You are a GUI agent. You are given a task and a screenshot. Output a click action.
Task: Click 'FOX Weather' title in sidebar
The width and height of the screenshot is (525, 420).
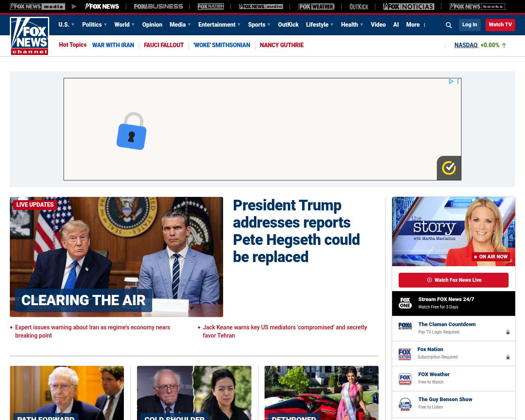434,374
